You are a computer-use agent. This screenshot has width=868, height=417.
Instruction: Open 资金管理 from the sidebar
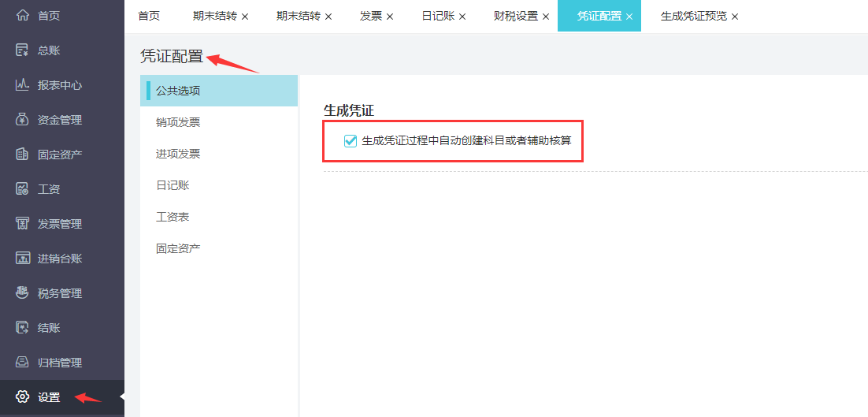pyautogui.click(x=62, y=120)
